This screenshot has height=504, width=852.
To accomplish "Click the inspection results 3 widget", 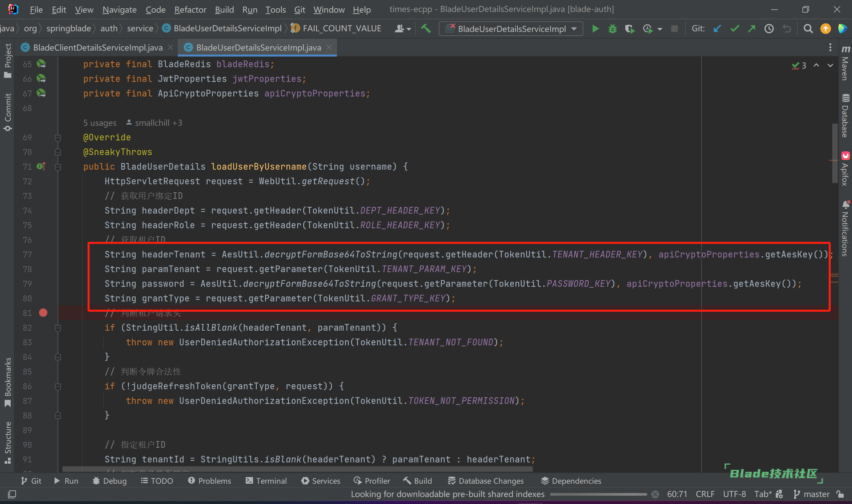I will click(799, 66).
